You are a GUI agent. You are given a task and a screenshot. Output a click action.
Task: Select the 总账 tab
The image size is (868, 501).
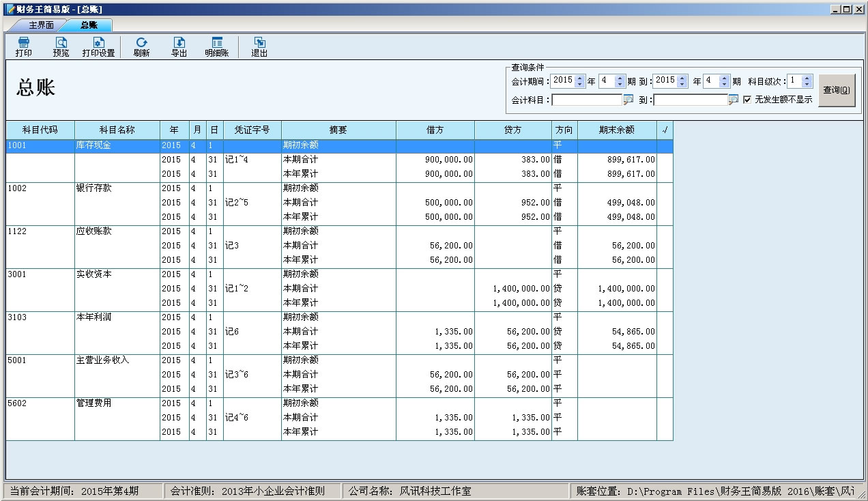[89, 25]
